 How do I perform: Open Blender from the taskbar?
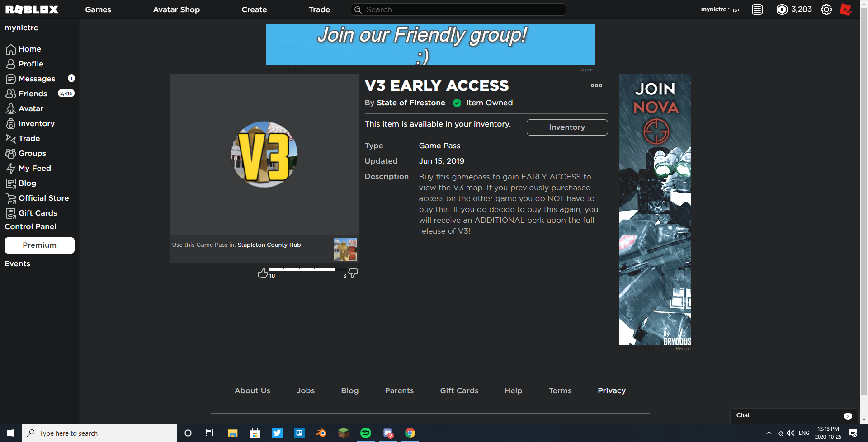point(321,433)
